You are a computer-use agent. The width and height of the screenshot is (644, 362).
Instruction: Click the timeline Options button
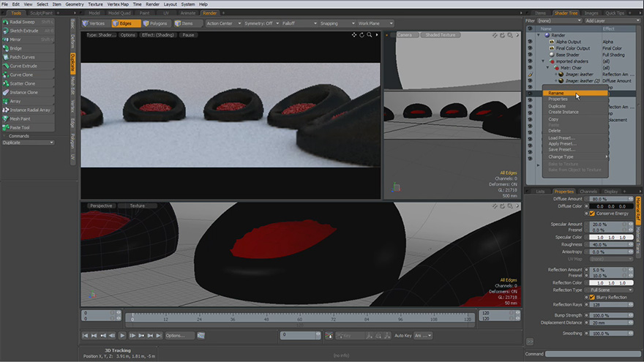coord(180,336)
